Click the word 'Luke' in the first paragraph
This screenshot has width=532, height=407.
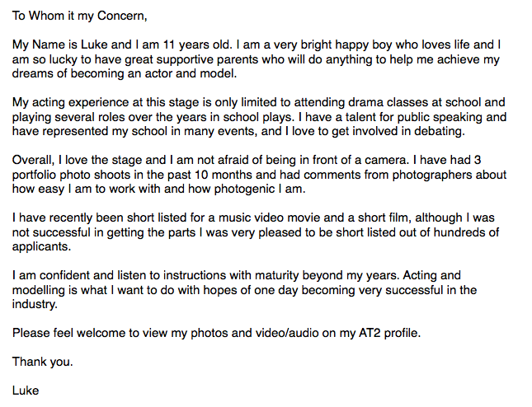94,44
